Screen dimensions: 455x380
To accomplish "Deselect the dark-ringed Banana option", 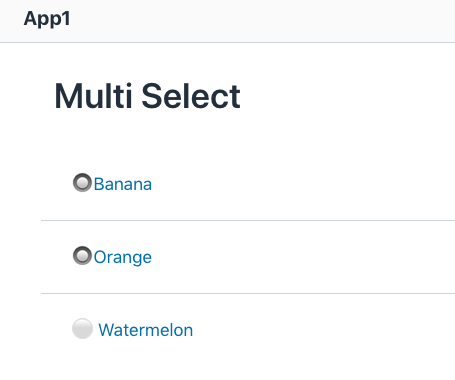I will pos(82,183).
